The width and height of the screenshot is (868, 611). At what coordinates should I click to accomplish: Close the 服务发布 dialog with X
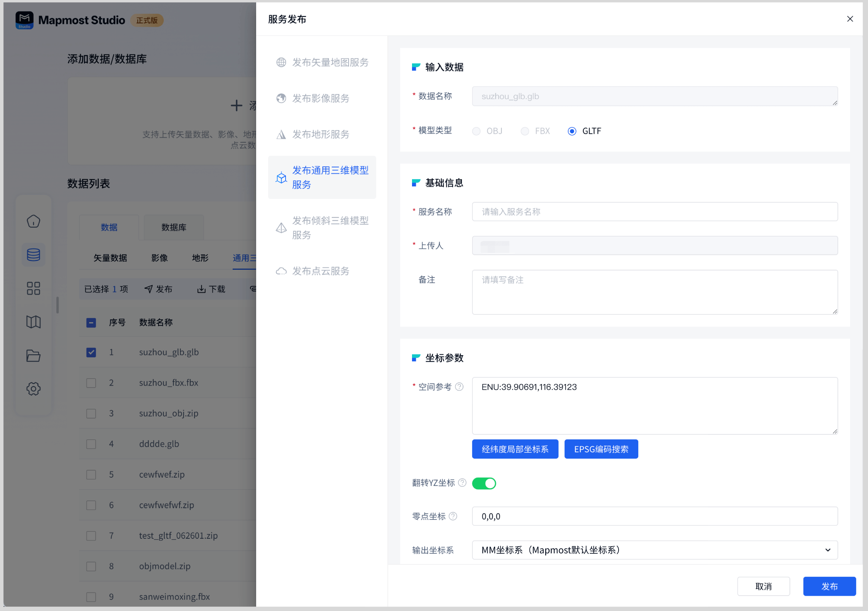pos(850,19)
